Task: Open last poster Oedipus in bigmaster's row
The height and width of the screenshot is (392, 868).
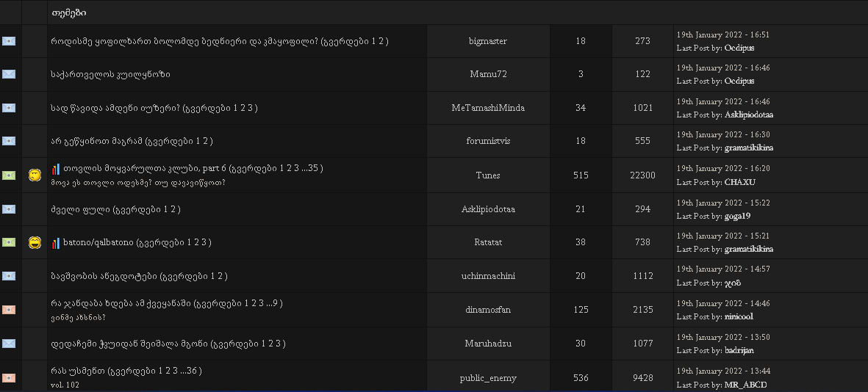Action: pos(739,48)
